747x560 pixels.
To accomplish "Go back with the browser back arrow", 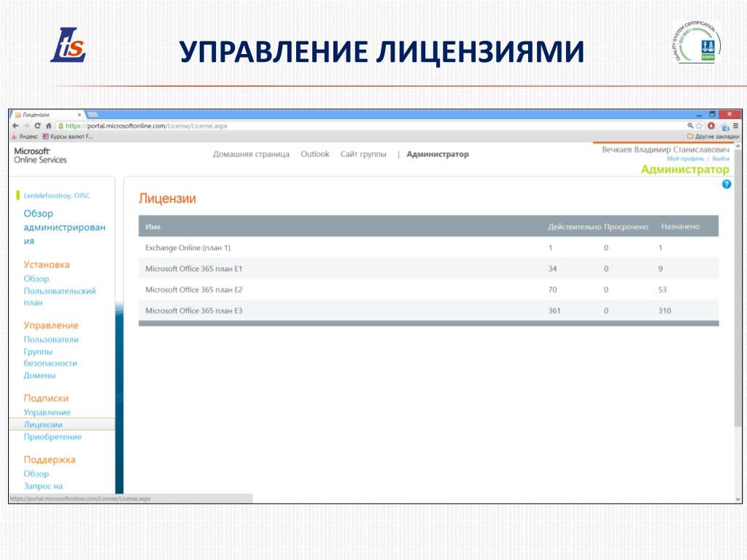I will (x=16, y=125).
